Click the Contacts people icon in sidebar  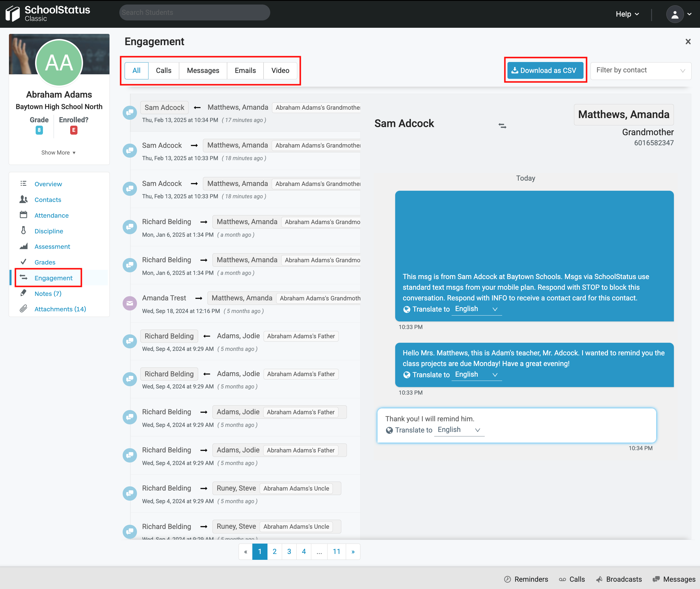[x=23, y=199]
